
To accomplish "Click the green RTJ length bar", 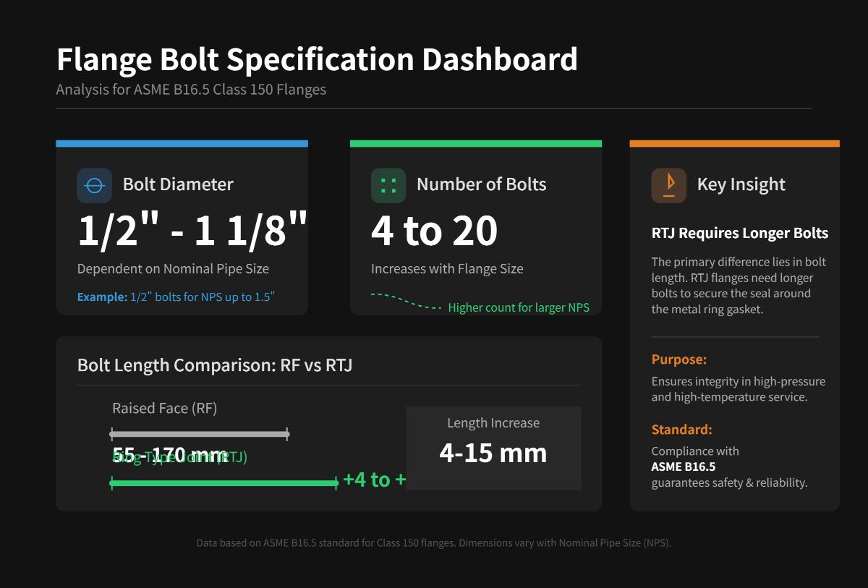I will (x=224, y=483).
